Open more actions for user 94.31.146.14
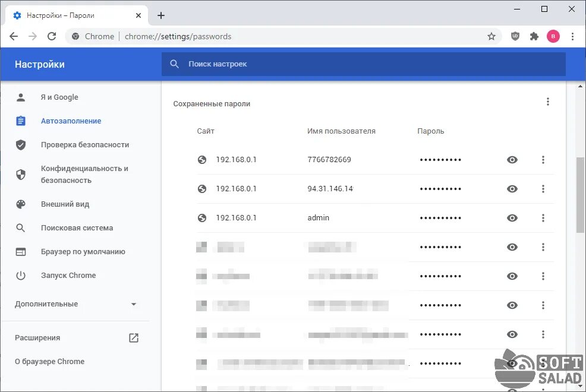 [543, 189]
